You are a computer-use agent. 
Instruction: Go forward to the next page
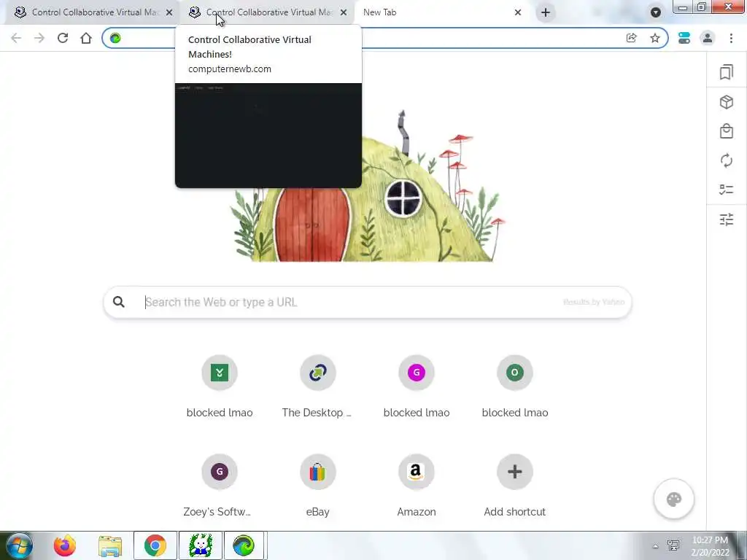[x=39, y=38]
